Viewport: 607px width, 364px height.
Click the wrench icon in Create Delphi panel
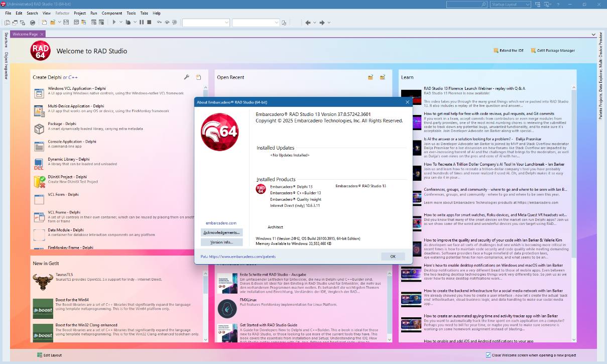[186, 77]
